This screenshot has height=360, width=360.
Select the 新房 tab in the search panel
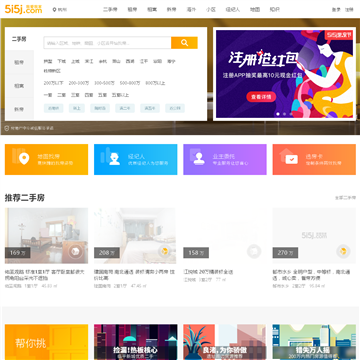point(19,109)
